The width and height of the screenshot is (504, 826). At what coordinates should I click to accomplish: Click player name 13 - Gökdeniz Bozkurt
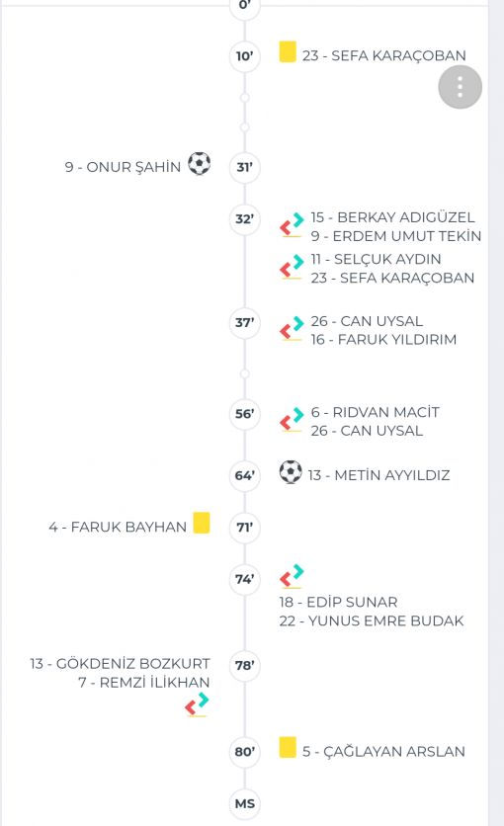121,664
